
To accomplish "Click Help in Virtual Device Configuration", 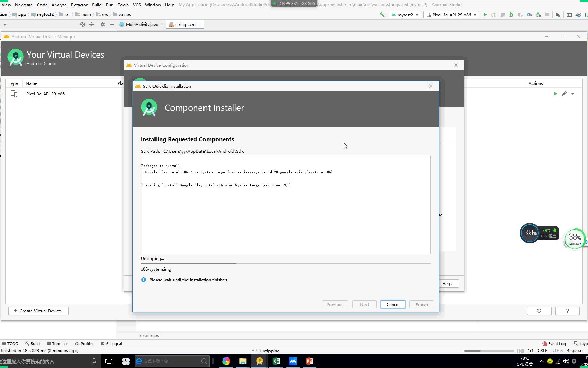I will [x=447, y=283].
